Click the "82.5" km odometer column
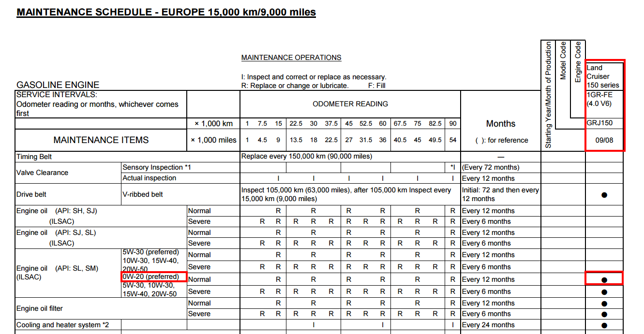 [x=435, y=124]
